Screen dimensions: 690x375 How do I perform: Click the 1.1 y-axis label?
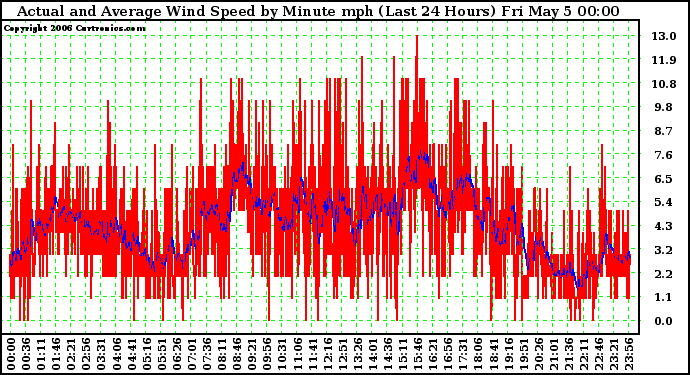click(664, 298)
